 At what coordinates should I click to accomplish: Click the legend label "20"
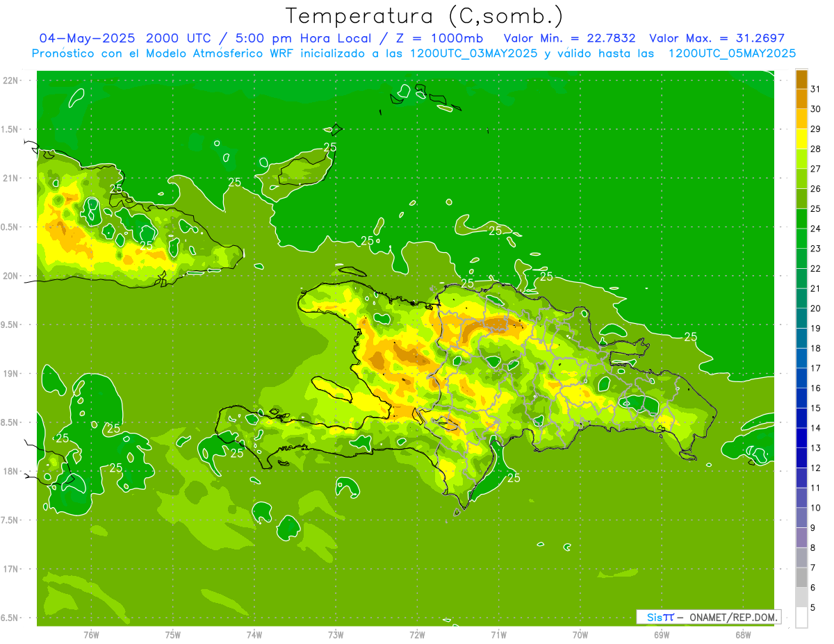click(x=815, y=308)
